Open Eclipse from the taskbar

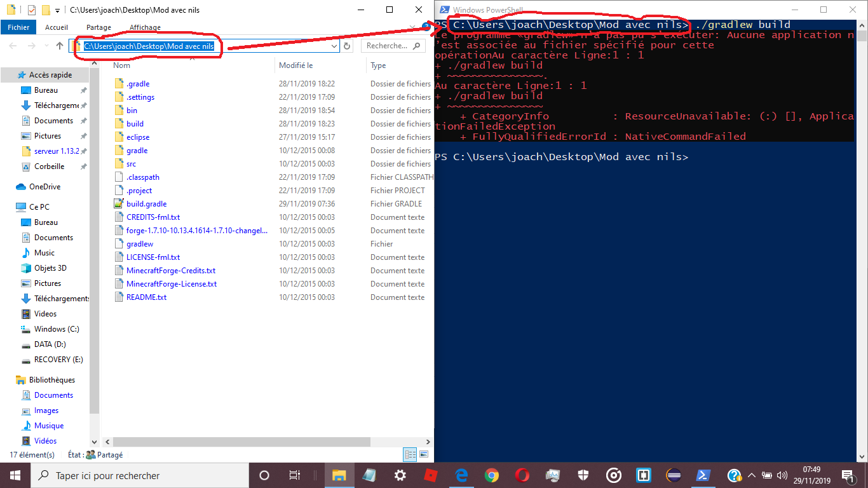pyautogui.click(x=674, y=475)
